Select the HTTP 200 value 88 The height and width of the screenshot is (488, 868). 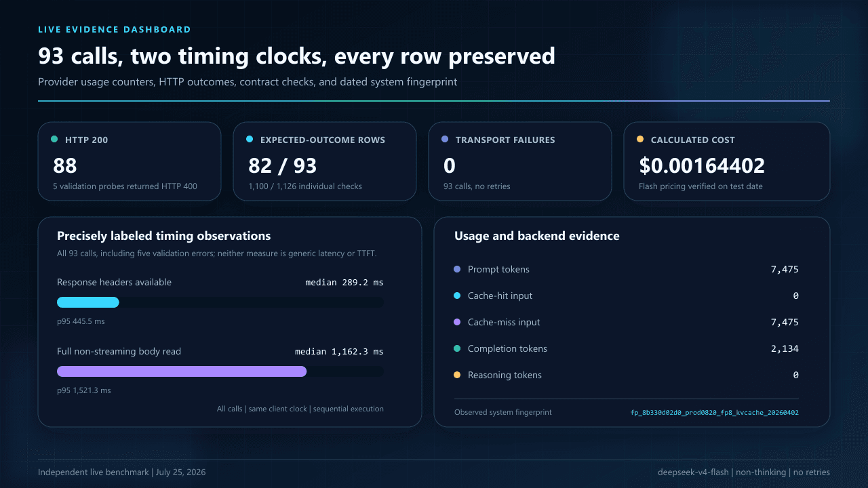point(65,165)
